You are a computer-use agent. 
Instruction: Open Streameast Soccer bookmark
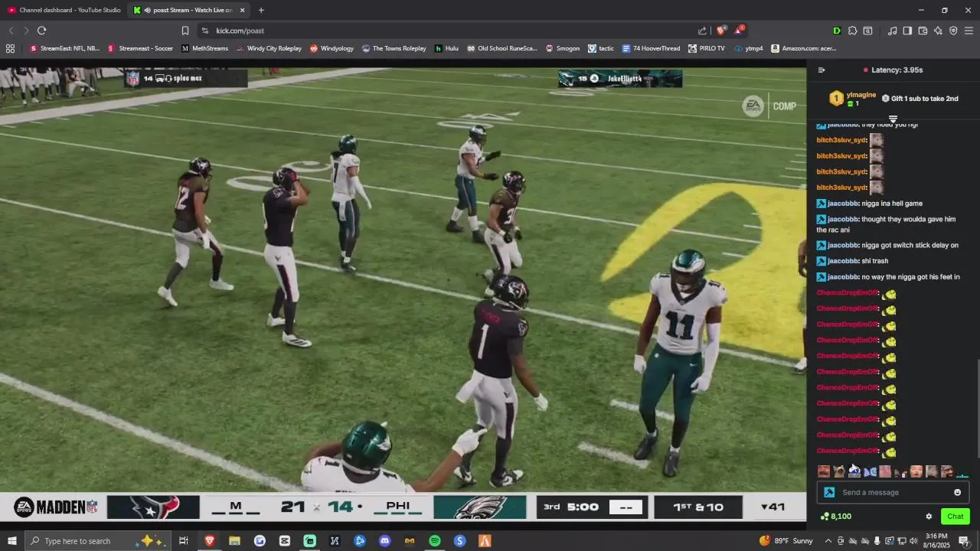tap(140, 48)
